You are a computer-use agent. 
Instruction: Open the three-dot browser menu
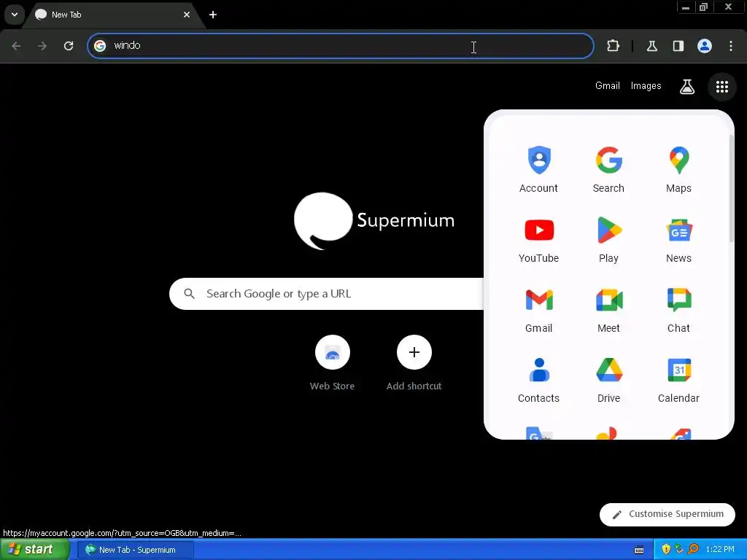[731, 46]
